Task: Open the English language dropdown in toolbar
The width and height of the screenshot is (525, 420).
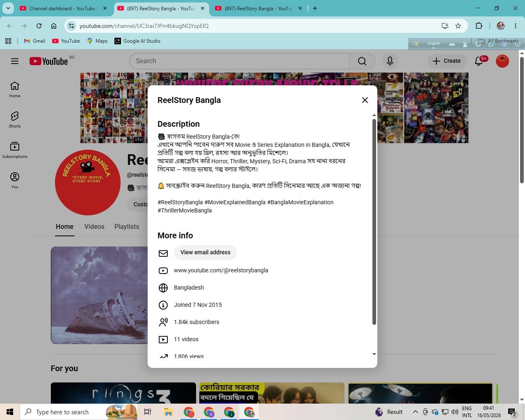Action: click(x=434, y=43)
